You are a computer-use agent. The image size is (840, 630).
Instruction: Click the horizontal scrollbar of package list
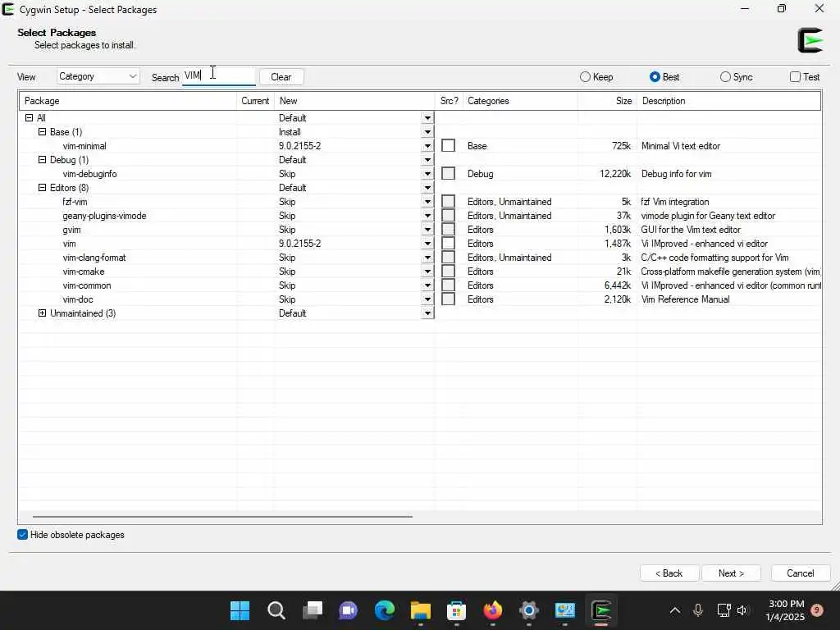222,517
